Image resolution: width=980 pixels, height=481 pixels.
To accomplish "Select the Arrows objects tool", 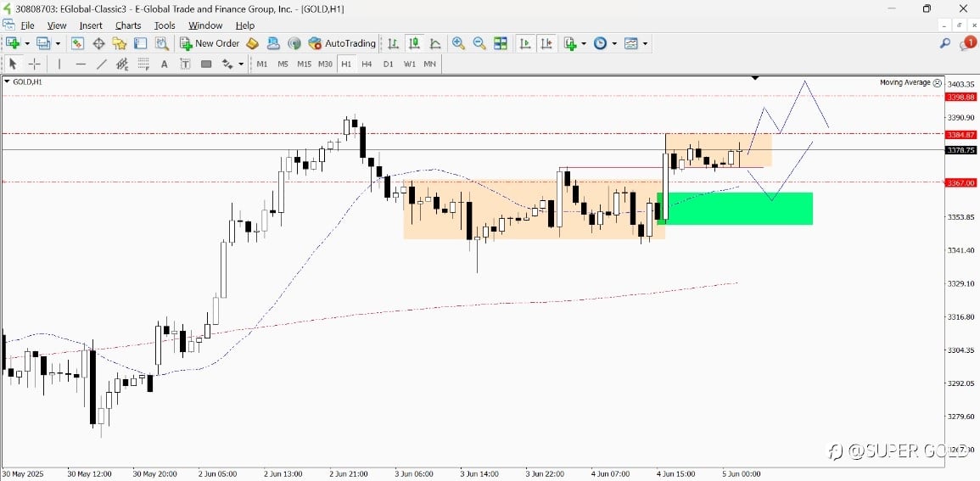I will (227, 64).
